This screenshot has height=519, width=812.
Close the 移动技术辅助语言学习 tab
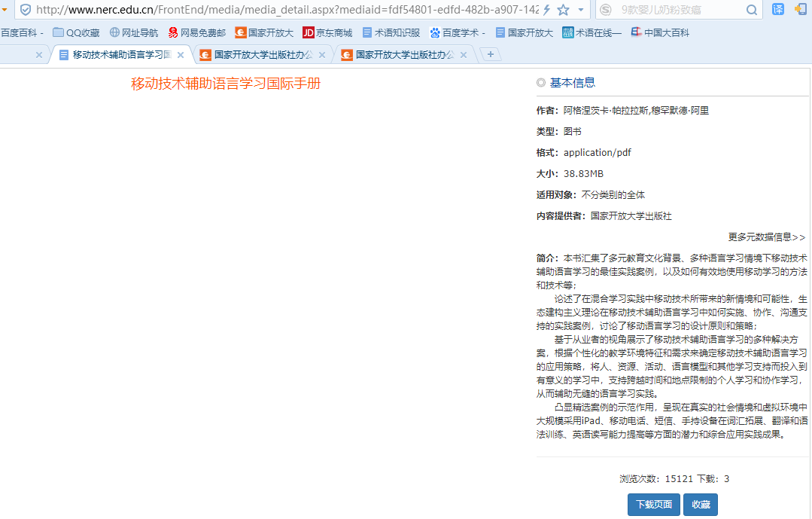pos(181,55)
